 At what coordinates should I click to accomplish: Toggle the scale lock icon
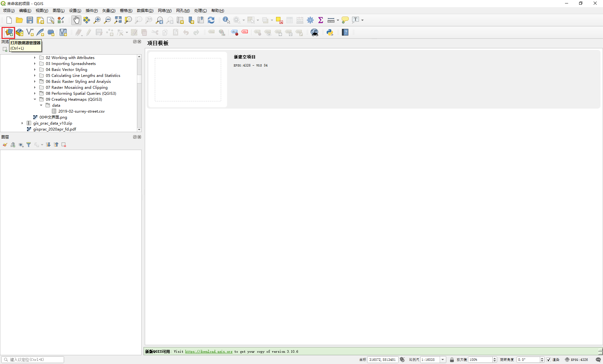[x=452, y=360]
